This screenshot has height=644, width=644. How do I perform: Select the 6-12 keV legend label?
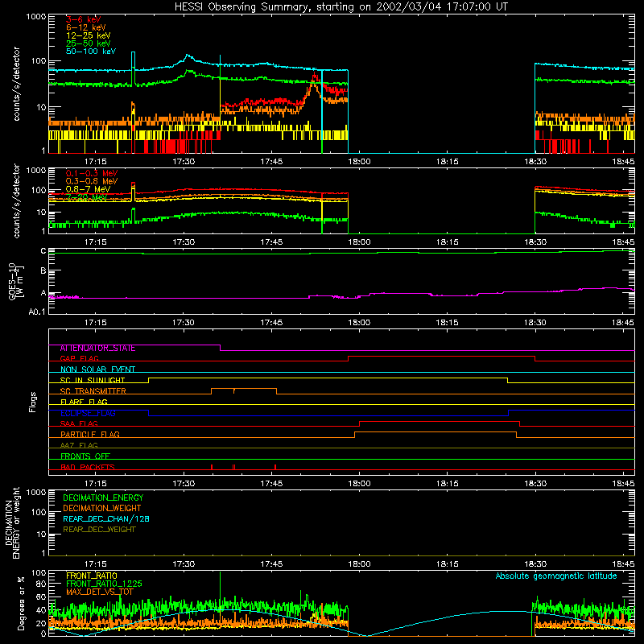tap(86, 27)
